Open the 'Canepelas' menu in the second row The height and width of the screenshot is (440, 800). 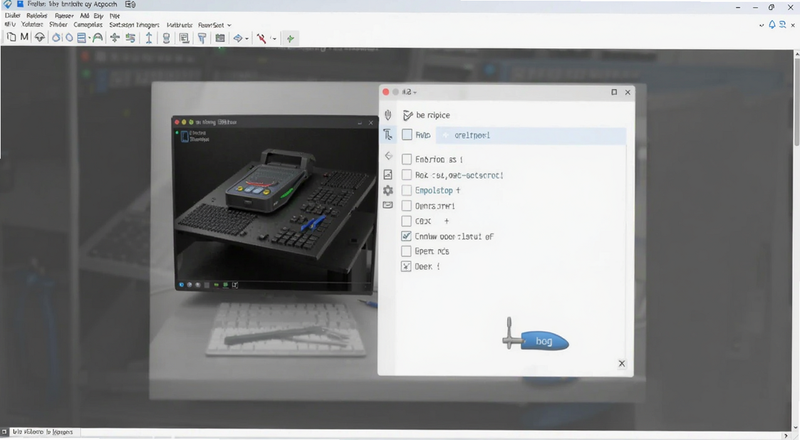(88, 25)
